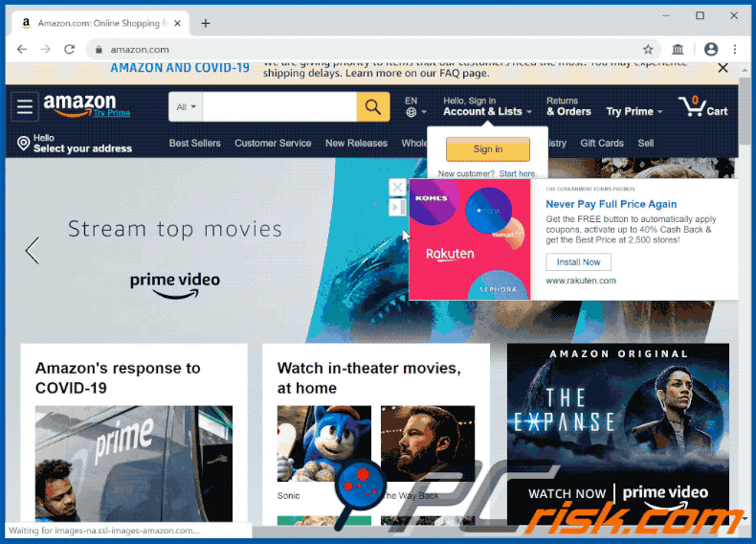Open Account & Lists dropdown

[487, 106]
